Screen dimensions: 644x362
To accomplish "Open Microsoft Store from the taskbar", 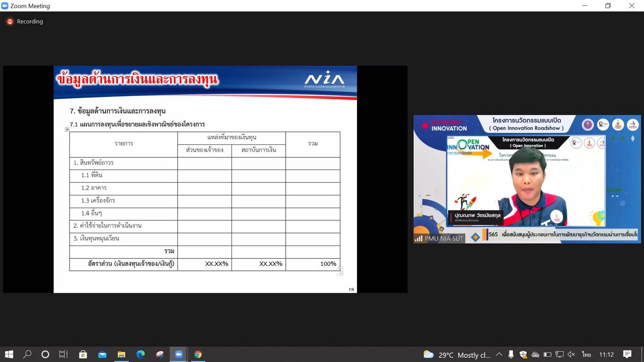I will click(83, 354).
